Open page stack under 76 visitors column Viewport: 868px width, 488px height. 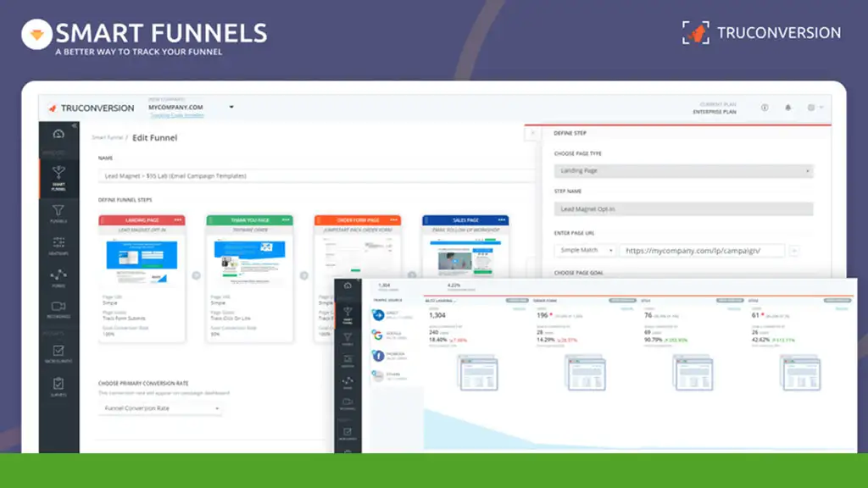point(693,373)
